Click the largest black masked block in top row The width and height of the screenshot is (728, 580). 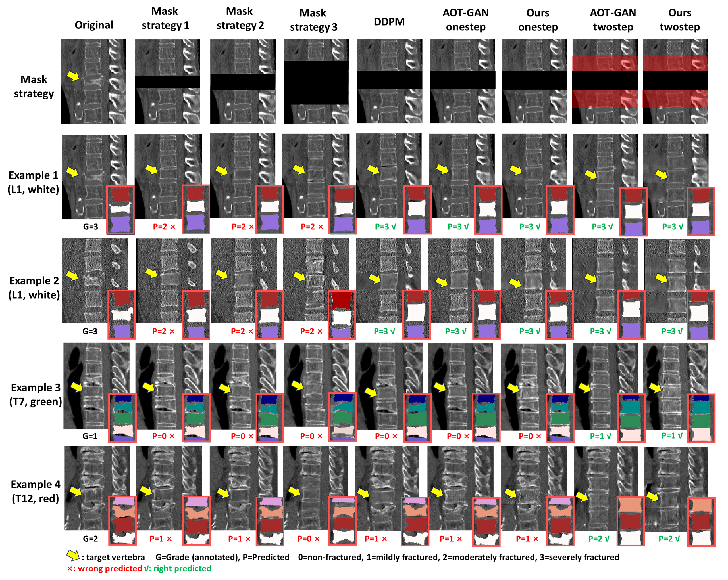(316, 83)
